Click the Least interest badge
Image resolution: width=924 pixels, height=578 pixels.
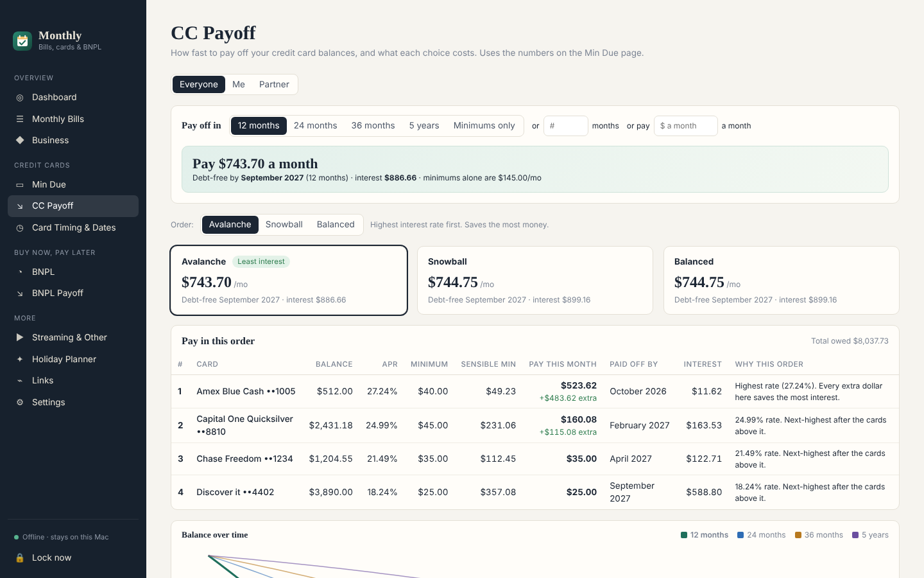point(261,261)
